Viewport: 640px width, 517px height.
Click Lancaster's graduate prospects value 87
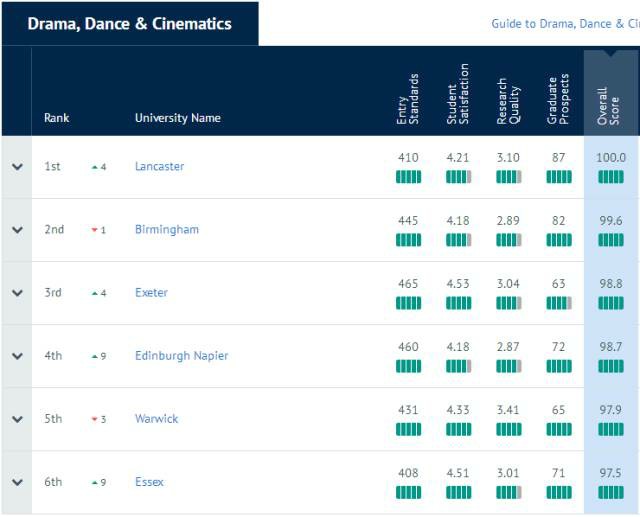[x=558, y=158]
